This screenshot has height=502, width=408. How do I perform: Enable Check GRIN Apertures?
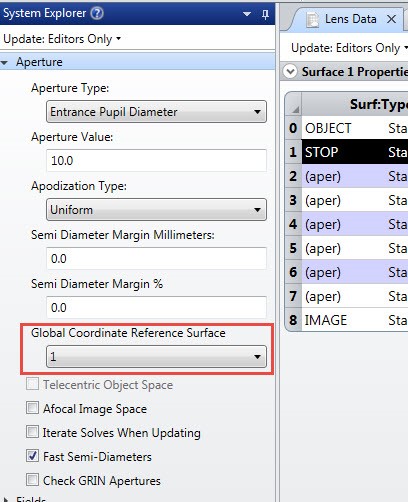(32, 480)
